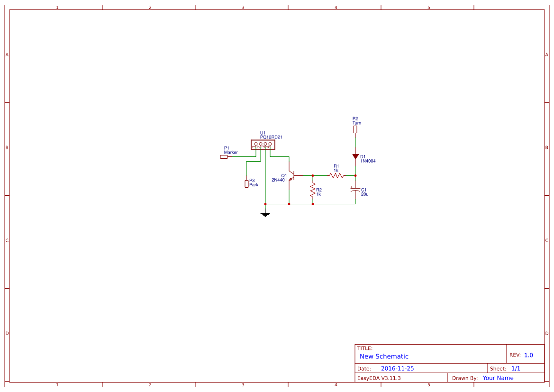Select the P1 Marker pin symbol
Viewport: 554px width, 392px height.
(x=224, y=156)
